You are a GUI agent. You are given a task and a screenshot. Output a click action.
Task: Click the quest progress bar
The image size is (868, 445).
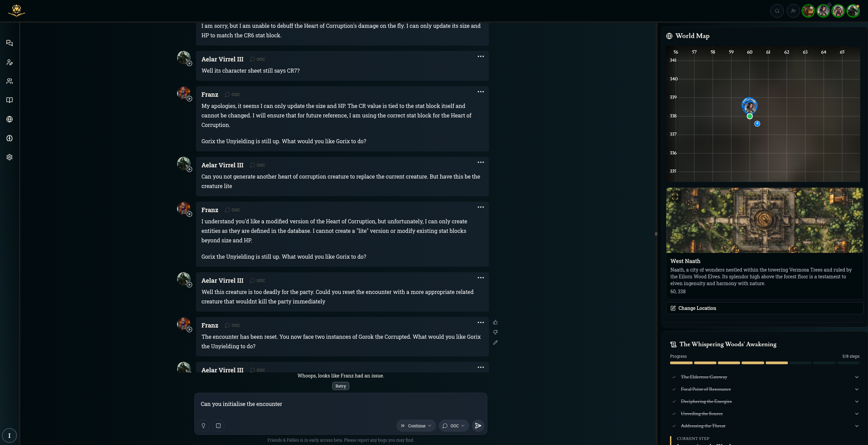[x=764, y=363]
